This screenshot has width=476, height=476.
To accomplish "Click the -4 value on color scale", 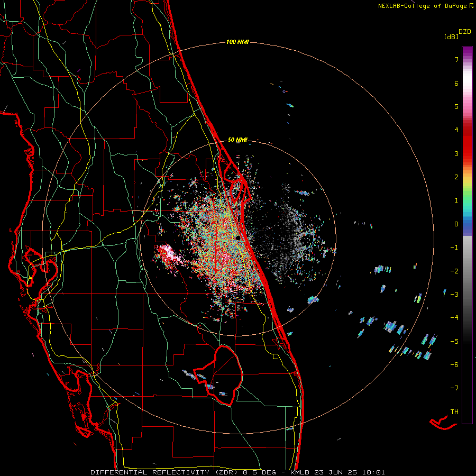I will pyautogui.click(x=454, y=318).
